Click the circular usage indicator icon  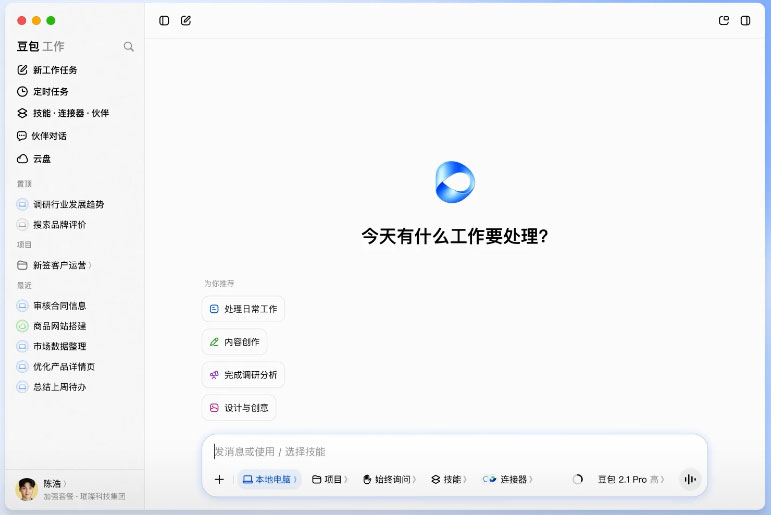click(577, 479)
